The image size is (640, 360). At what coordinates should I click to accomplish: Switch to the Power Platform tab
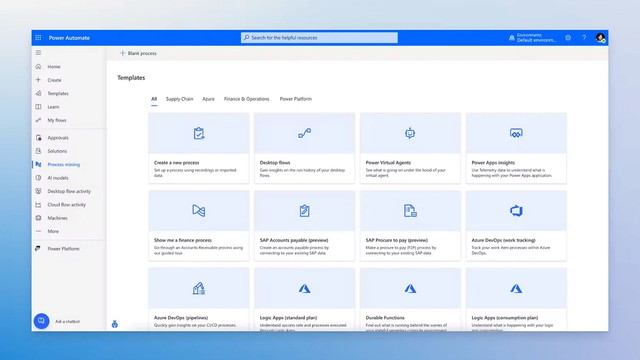click(296, 99)
